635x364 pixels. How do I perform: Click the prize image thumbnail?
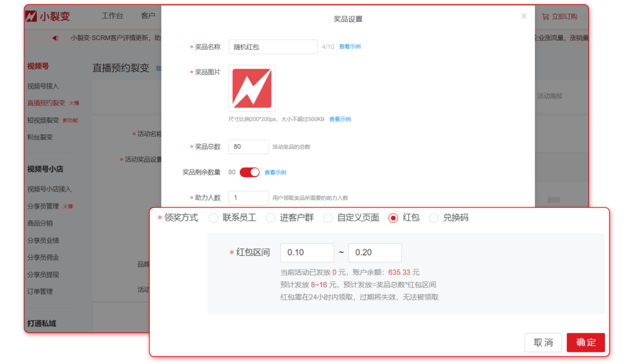click(x=252, y=88)
